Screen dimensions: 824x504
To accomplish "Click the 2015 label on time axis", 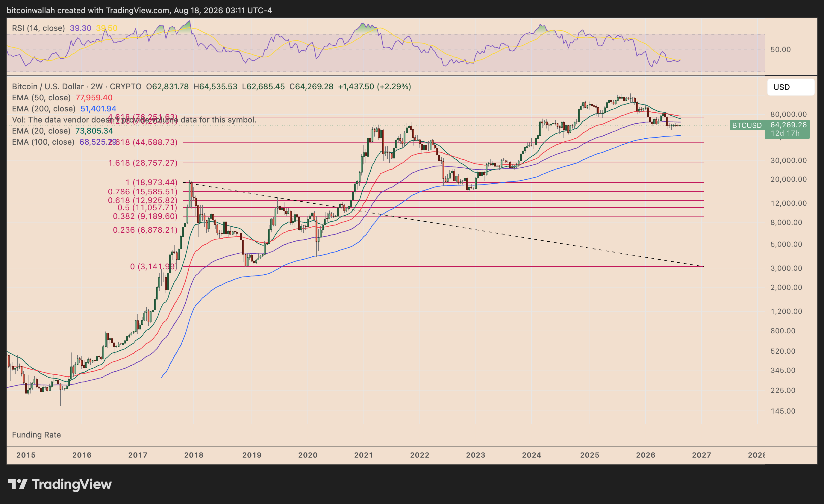I will 26,455.
